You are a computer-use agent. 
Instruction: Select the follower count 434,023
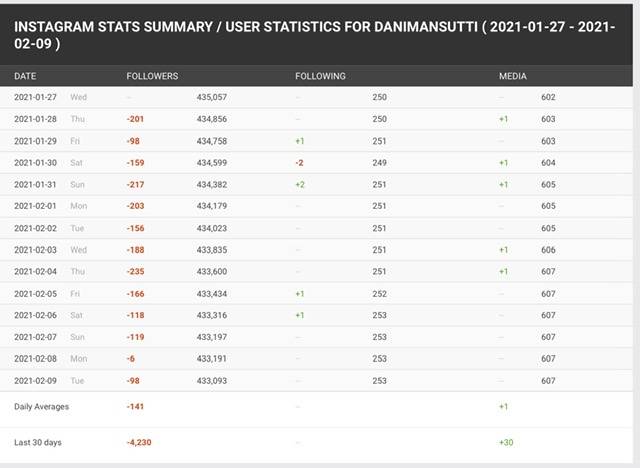(211, 228)
